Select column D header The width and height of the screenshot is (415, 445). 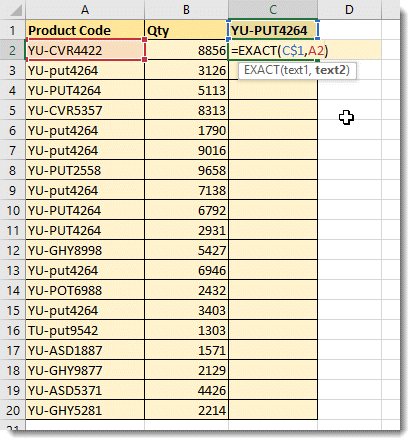click(x=349, y=9)
